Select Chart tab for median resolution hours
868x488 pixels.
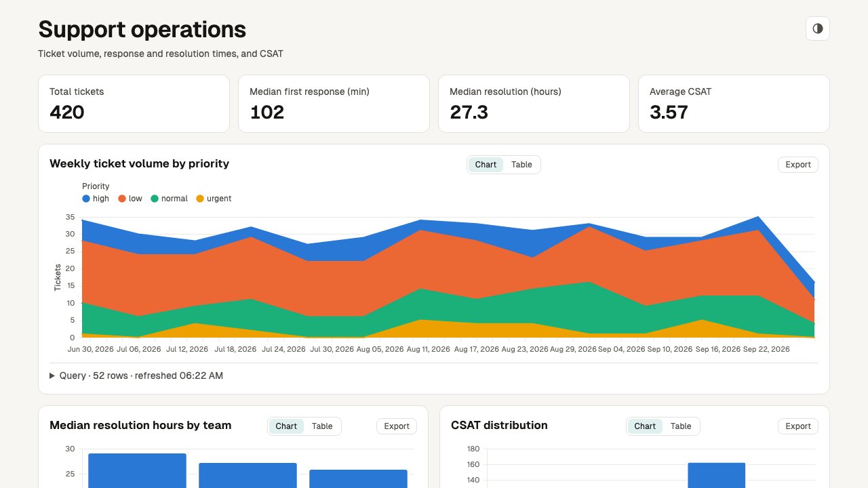(x=286, y=426)
